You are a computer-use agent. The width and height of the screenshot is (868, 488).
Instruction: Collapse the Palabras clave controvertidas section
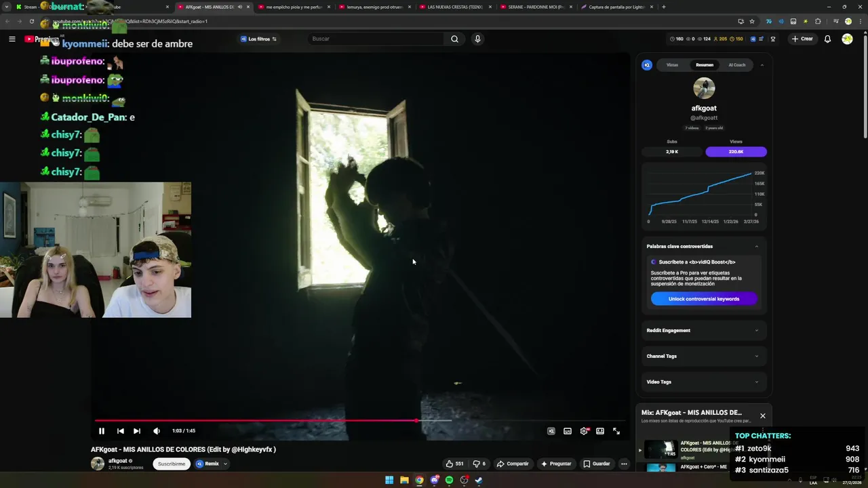click(757, 247)
